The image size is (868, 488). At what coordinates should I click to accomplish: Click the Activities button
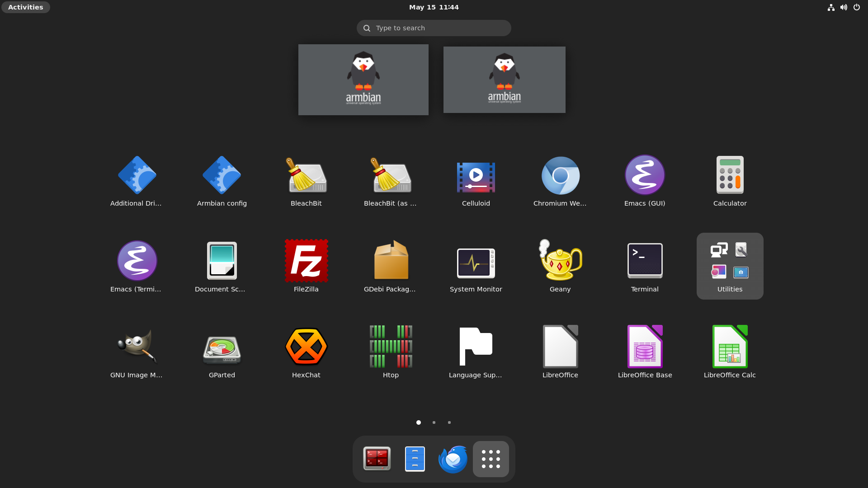tap(26, 7)
